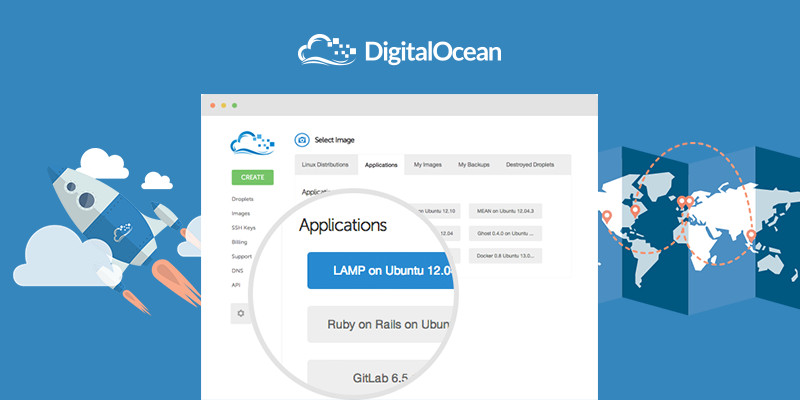
Task: Click the green CREATE button
Action: pos(253,177)
